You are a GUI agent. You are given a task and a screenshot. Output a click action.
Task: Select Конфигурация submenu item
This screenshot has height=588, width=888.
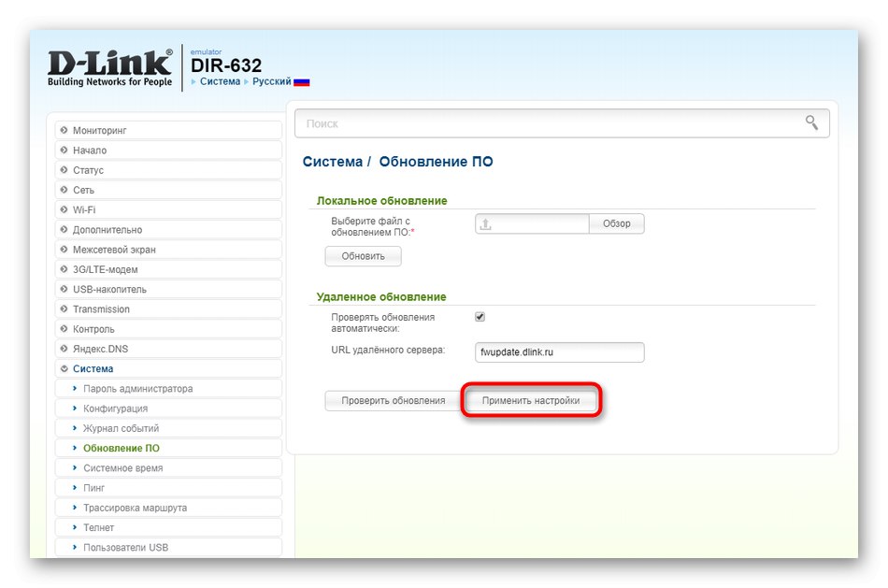pyautogui.click(x=169, y=409)
